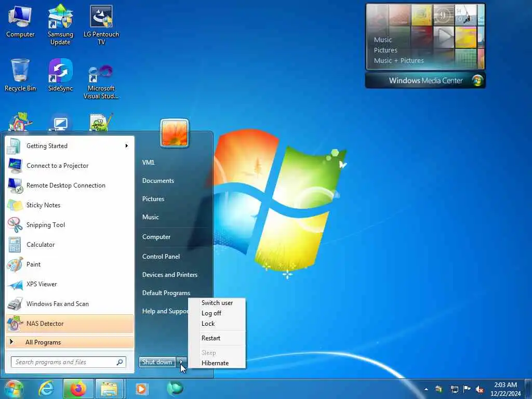Expand the Getting Started submenu arrow

click(x=127, y=146)
